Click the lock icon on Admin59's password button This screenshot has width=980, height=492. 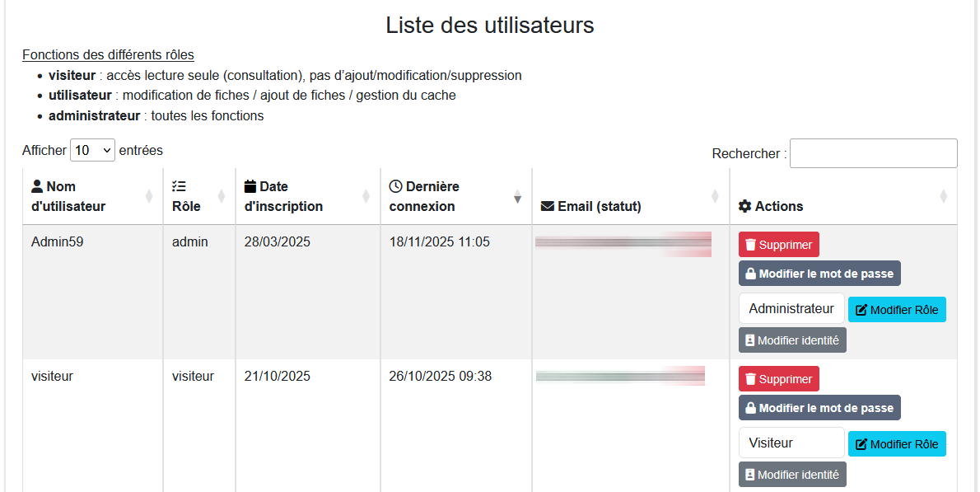click(x=749, y=273)
